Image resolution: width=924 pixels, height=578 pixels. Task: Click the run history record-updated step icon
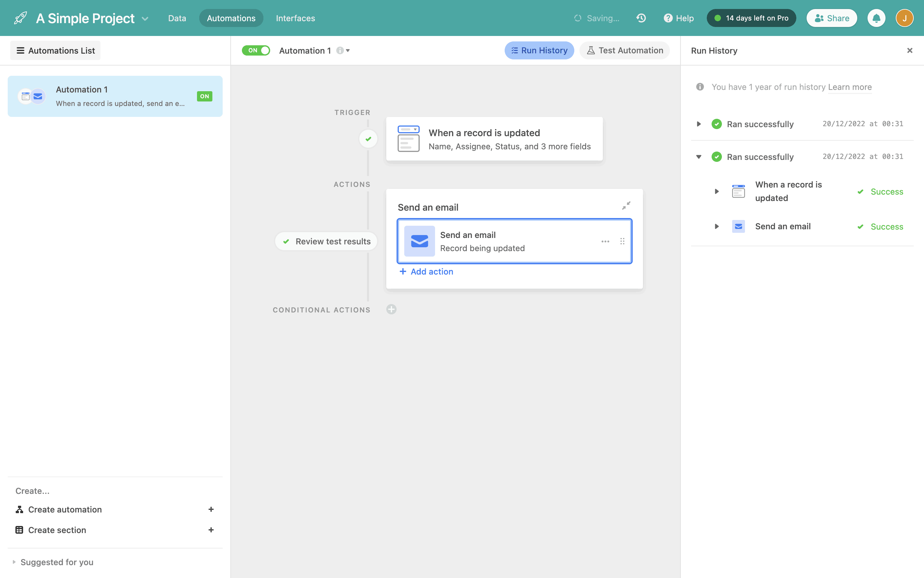pyautogui.click(x=739, y=191)
